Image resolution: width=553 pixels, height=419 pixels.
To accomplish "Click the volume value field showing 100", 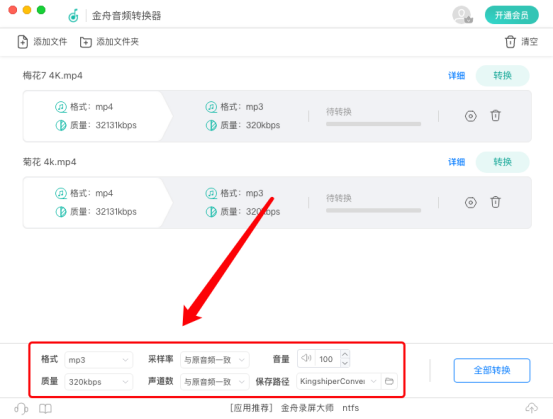I will pos(327,359).
